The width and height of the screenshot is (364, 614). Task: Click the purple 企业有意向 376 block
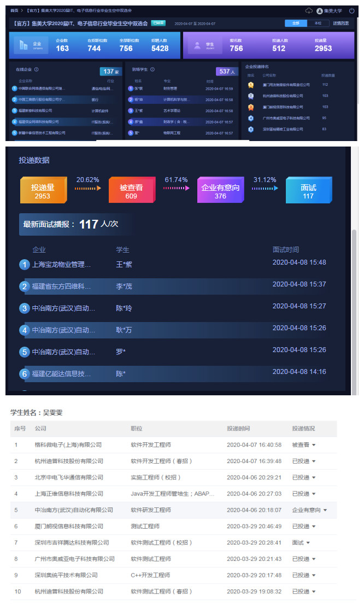[x=220, y=191]
